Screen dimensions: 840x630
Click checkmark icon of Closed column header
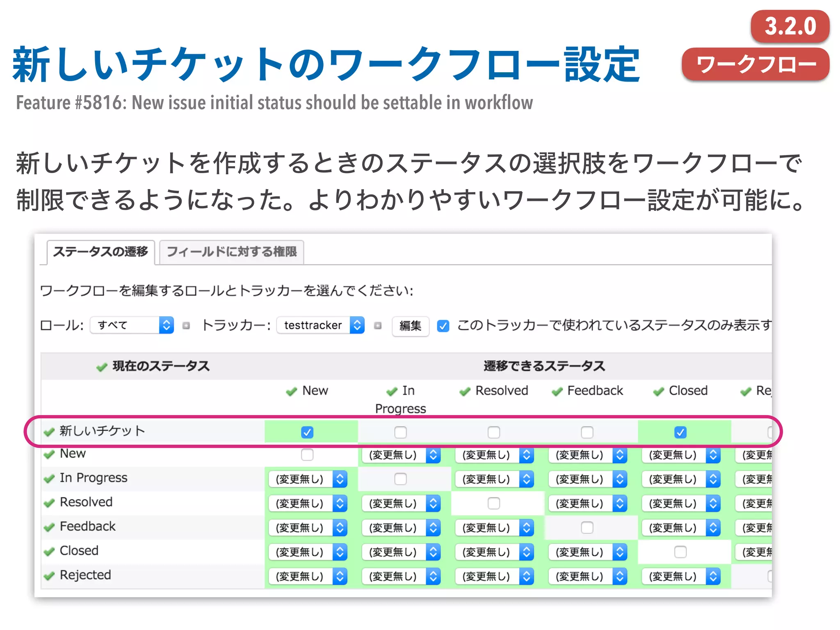658,392
